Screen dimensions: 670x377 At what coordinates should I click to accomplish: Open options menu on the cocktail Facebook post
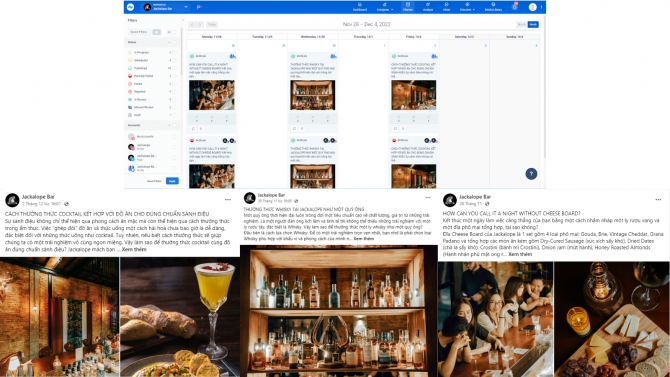pos(228,200)
